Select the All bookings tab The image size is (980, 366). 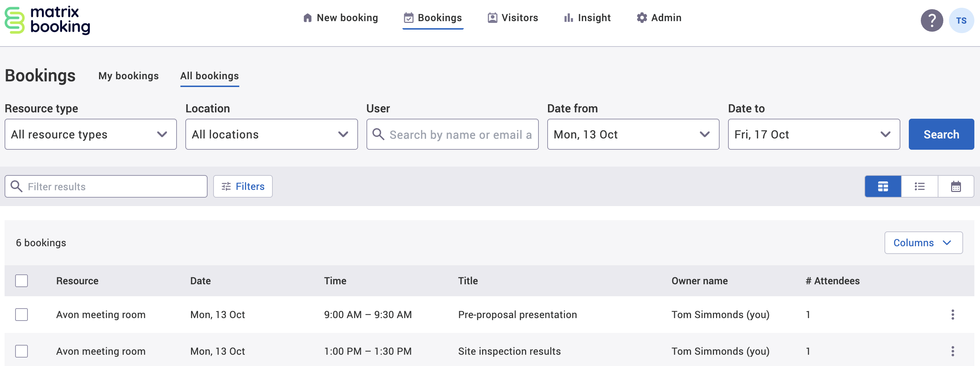click(x=210, y=76)
